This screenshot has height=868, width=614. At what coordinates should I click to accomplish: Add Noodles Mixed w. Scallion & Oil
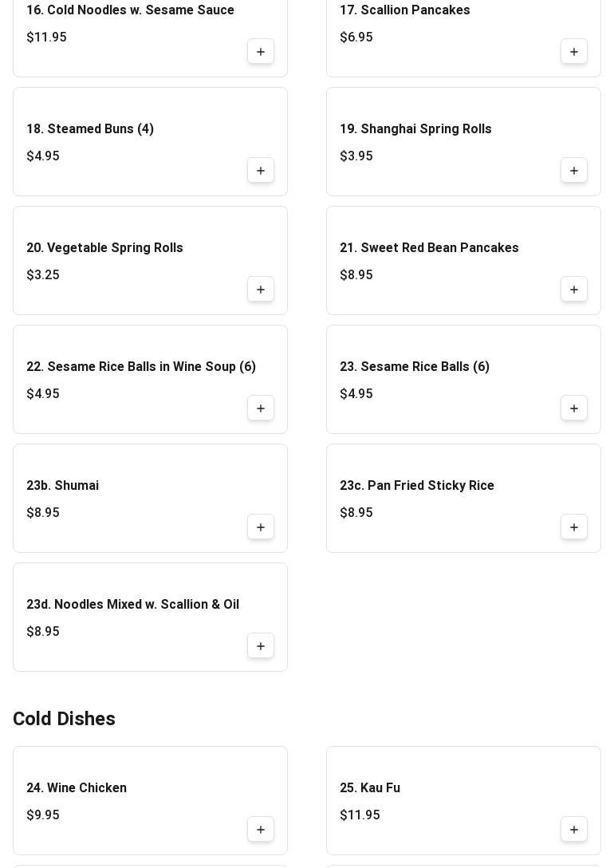[x=261, y=646]
